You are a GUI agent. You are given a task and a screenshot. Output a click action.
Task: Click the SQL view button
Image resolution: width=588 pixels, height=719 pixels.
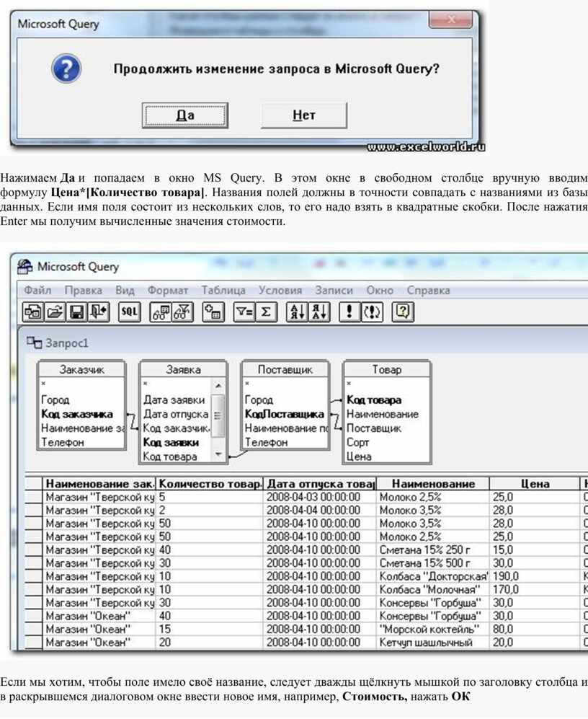tap(129, 312)
